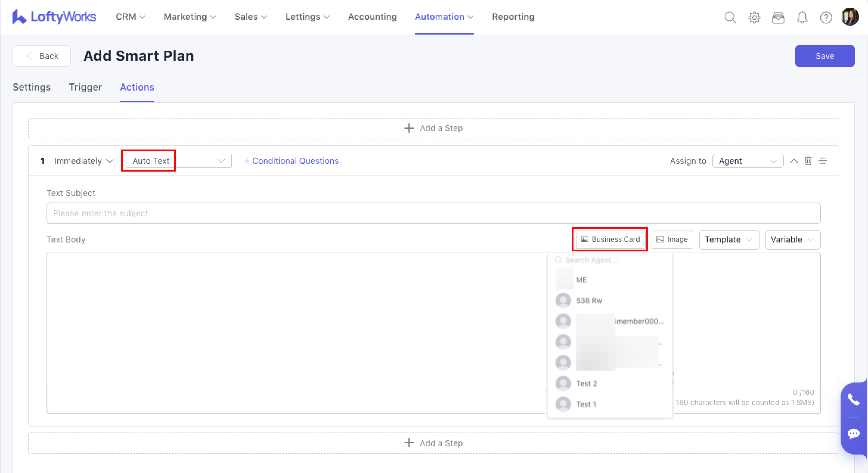Open settings gear icon in header
The height and width of the screenshot is (473, 868).
pyautogui.click(x=754, y=17)
